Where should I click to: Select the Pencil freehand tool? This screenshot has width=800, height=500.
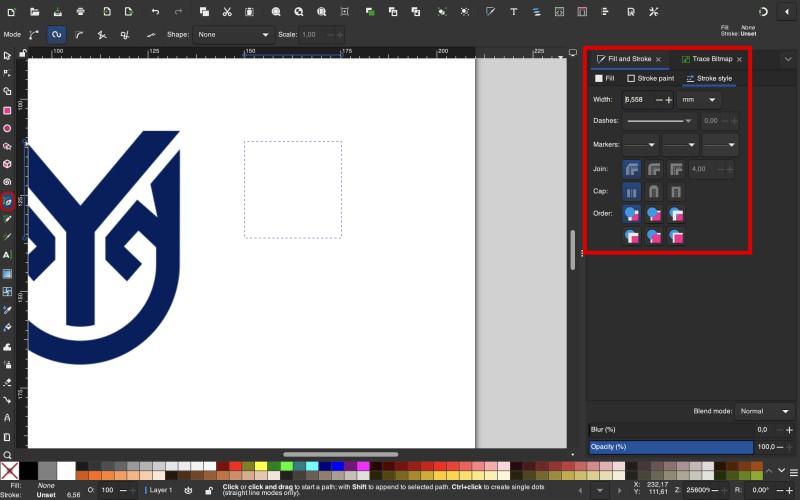point(7,219)
